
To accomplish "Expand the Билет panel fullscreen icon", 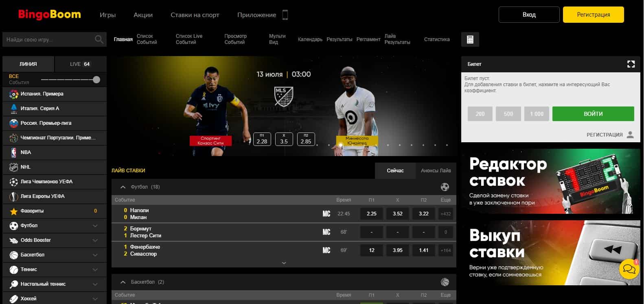I will (631, 64).
